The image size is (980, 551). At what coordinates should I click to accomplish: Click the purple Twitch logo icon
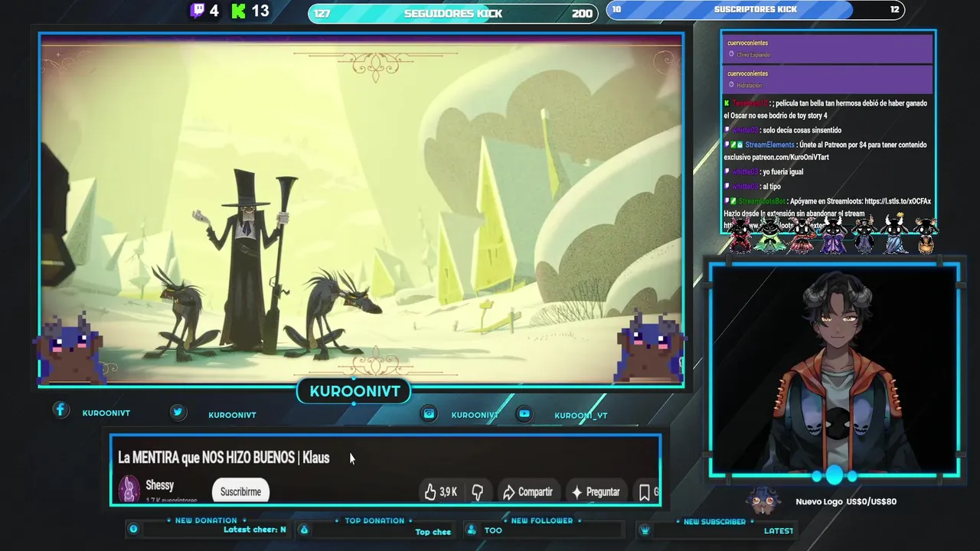pos(198,11)
